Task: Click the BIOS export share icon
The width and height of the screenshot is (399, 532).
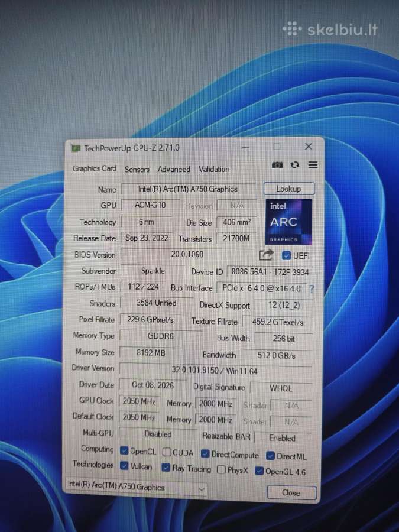Action: 266,255
